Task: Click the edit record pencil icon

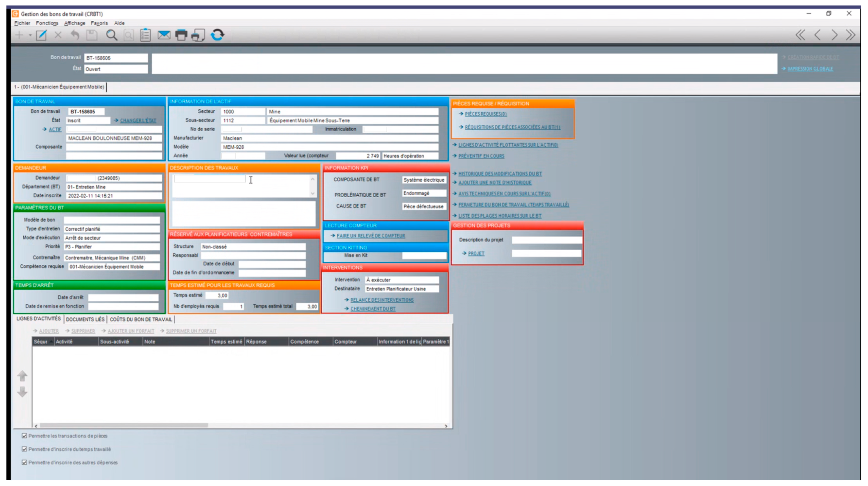Action: [x=41, y=35]
